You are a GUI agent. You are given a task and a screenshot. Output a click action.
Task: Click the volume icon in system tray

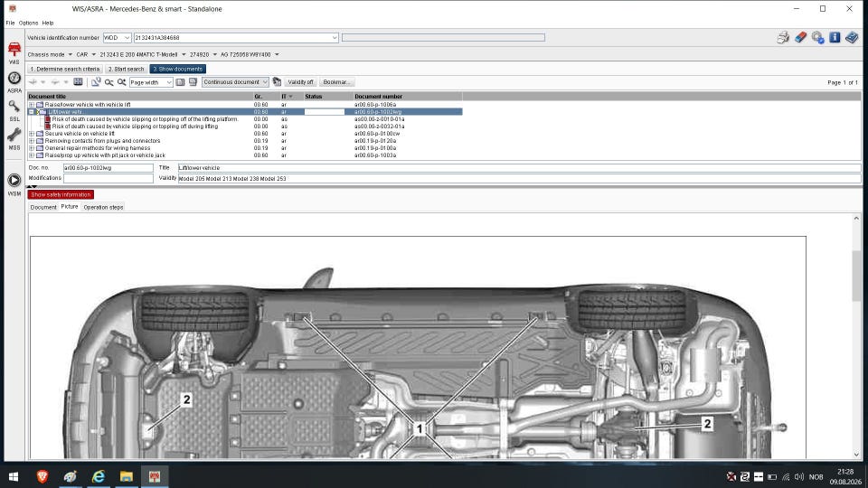pos(798,476)
